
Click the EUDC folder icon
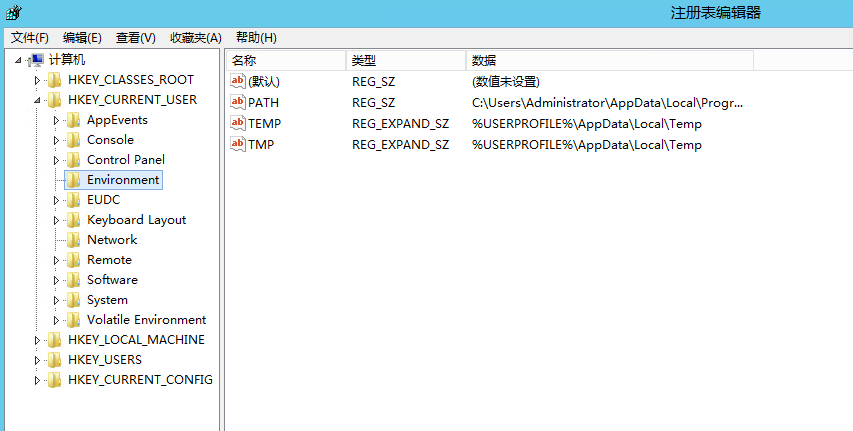[73, 200]
